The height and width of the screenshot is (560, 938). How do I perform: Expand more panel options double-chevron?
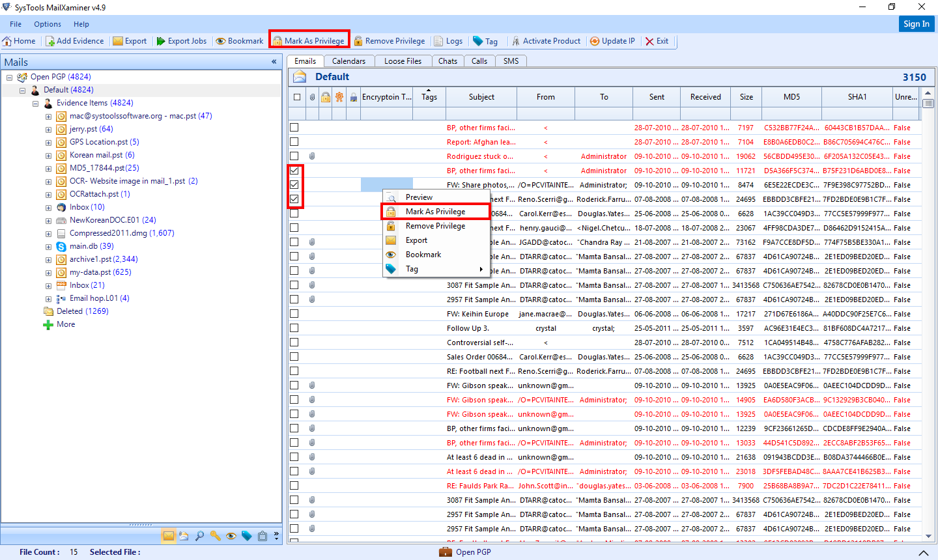click(276, 536)
